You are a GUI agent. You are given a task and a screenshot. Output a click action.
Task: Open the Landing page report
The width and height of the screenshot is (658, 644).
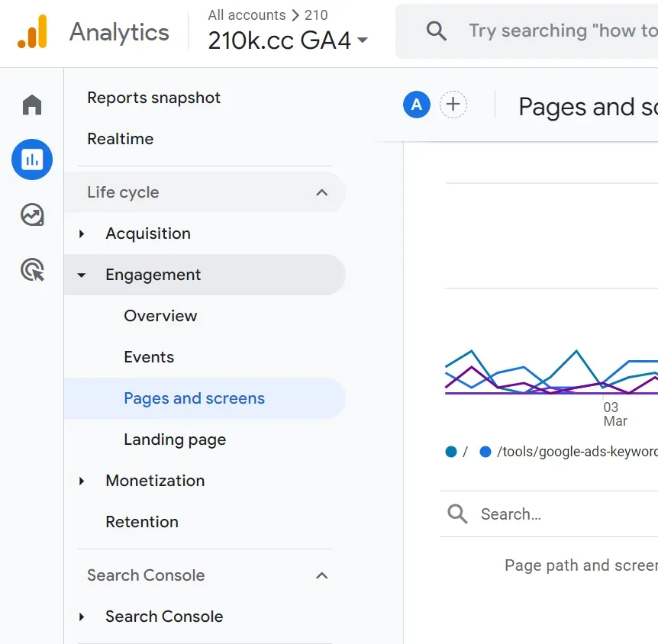[175, 440]
